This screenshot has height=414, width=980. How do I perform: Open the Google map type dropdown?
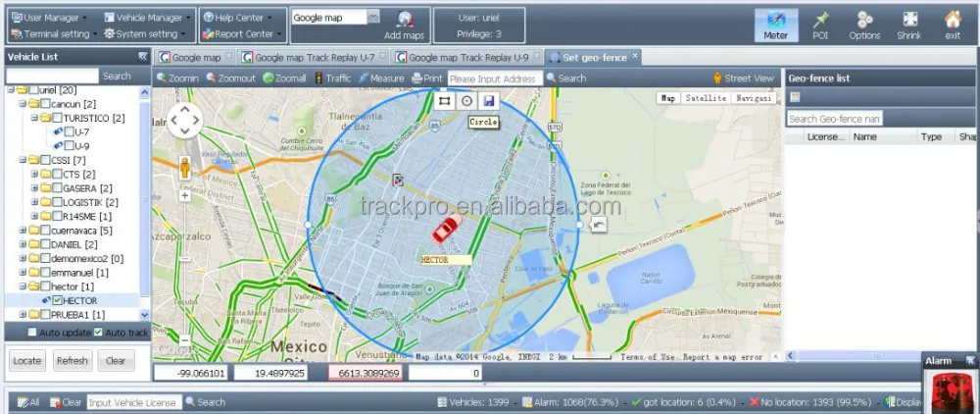373,17
